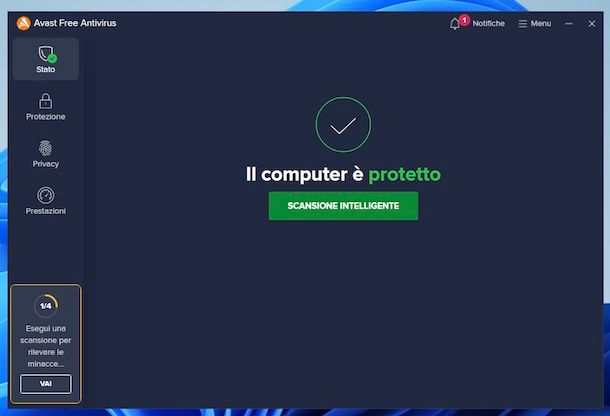610x416 pixels.
Task: Open the hamburger Menu
Action: (x=535, y=24)
